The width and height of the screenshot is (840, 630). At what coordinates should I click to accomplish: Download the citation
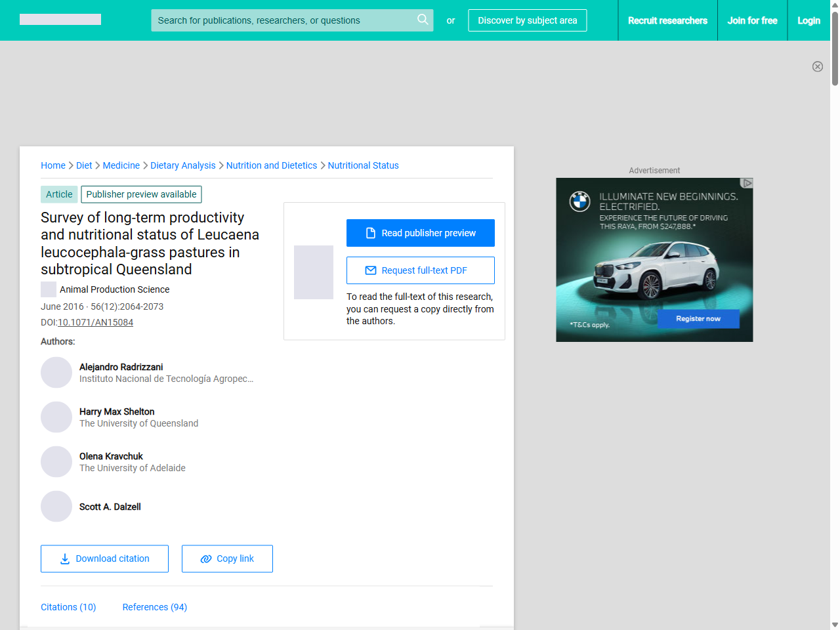(104, 558)
